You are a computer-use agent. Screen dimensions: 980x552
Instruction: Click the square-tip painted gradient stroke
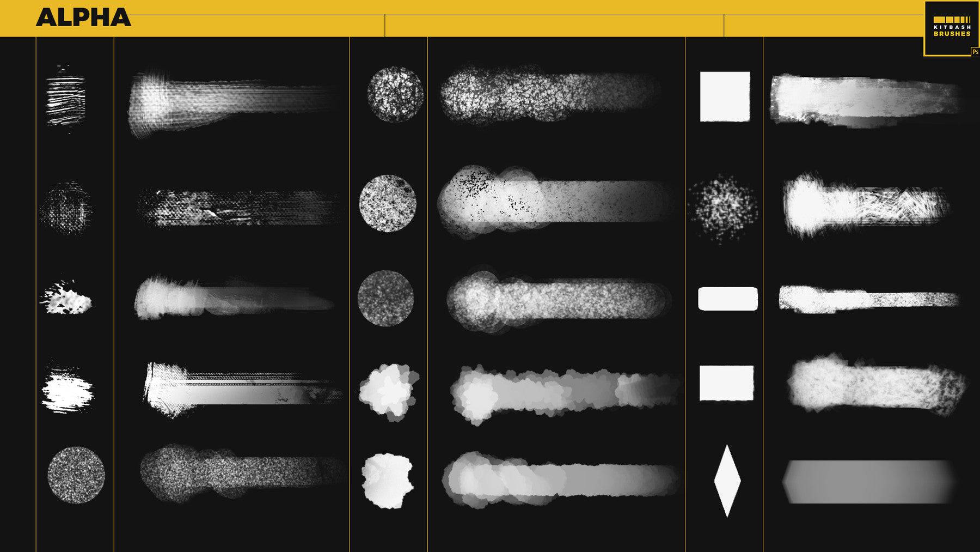tap(866, 101)
